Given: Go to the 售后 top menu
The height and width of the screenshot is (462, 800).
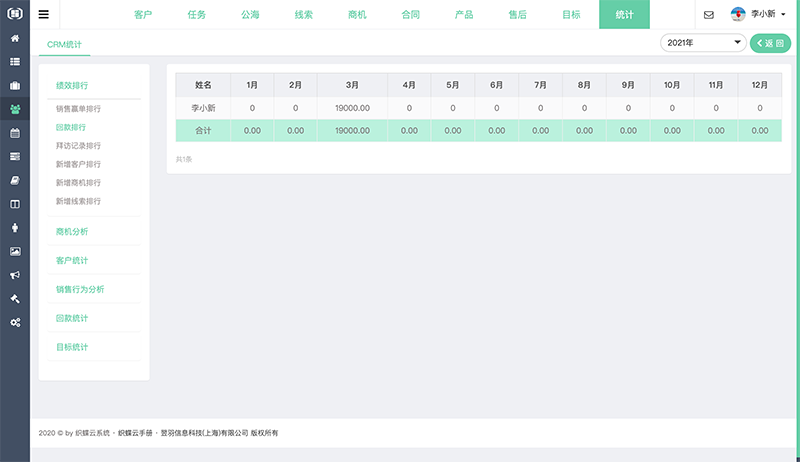Looking at the screenshot, I should (517, 15).
